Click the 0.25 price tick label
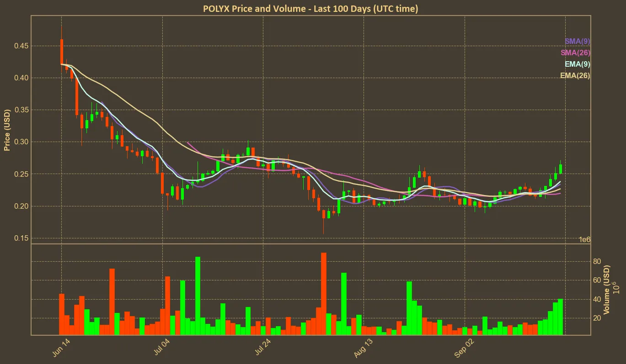The width and height of the screenshot is (626, 364). click(x=21, y=174)
